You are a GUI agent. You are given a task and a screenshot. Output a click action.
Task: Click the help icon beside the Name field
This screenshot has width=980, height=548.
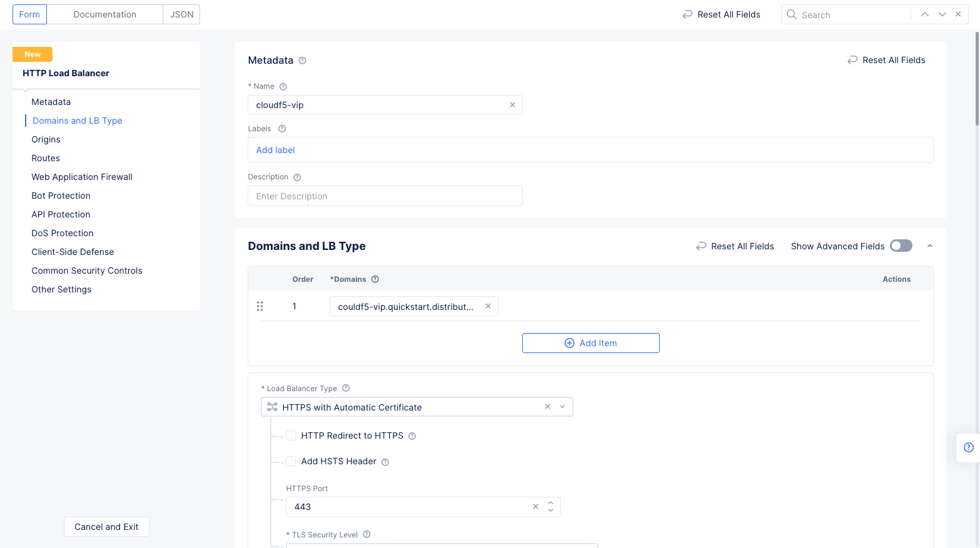coord(283,86)
